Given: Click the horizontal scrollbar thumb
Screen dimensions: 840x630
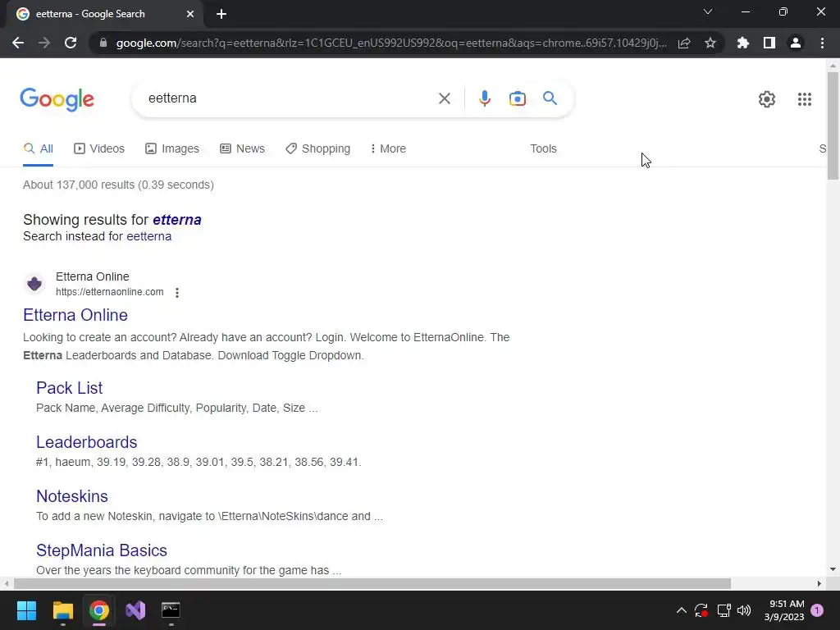Looking at the screenshot, I should coord(372,583).
